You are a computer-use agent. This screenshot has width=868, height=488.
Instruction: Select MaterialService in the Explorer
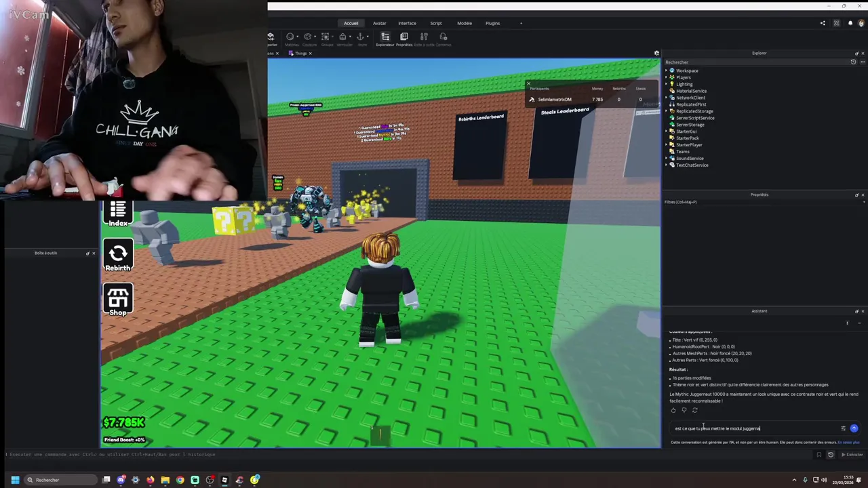pyautogui.click(x=691, y=91)
